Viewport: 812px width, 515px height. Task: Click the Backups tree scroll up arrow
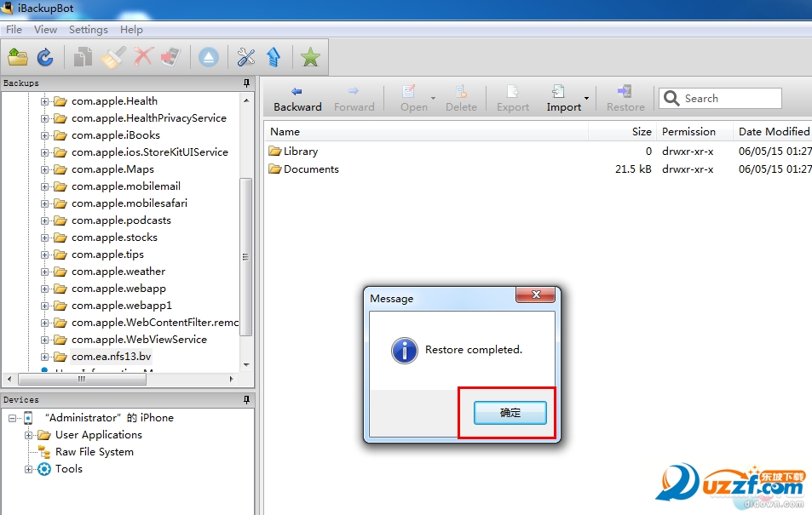[x=246, y=100]
